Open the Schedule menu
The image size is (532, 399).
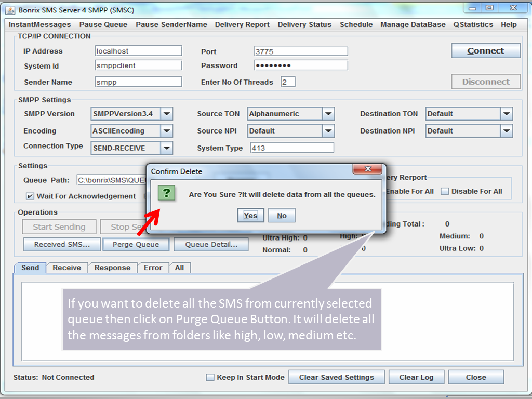[x=356, y=24]
